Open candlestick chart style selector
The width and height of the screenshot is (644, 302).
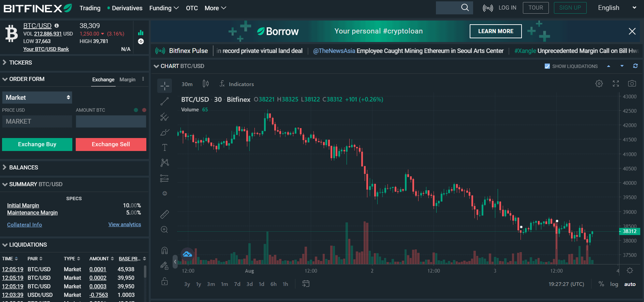click(205, 84)
